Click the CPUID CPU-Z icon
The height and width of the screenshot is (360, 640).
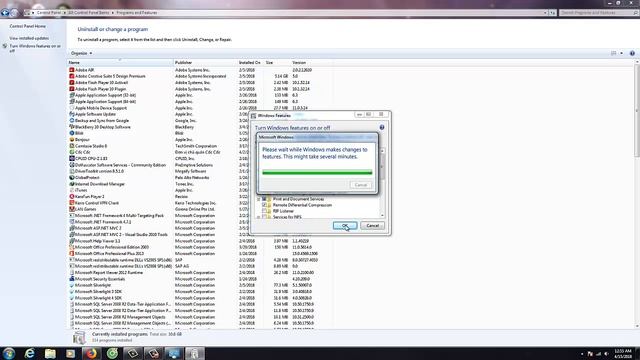[x=71, y=158]
